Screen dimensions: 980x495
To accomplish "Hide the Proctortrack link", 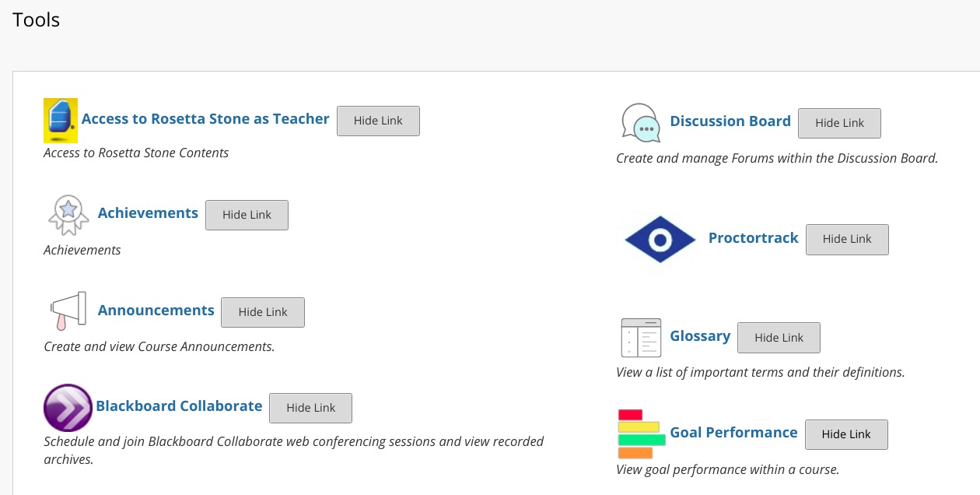I will tap(847, 240).
